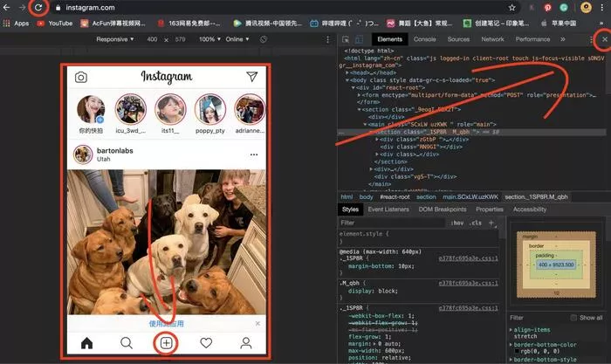Switch to the Network tab

[x=492, y=39]
